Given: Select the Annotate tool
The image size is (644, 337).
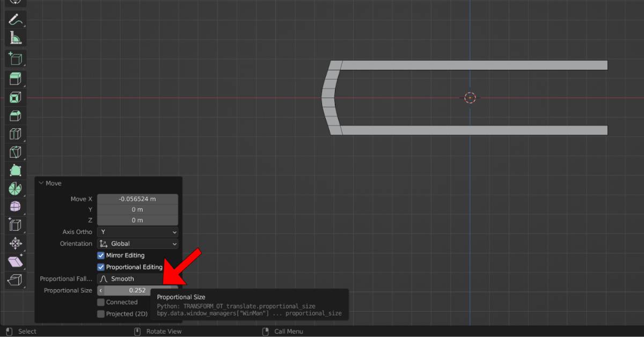Looking at the screenshot, I should pyautogui.click(x=14, y=20).
